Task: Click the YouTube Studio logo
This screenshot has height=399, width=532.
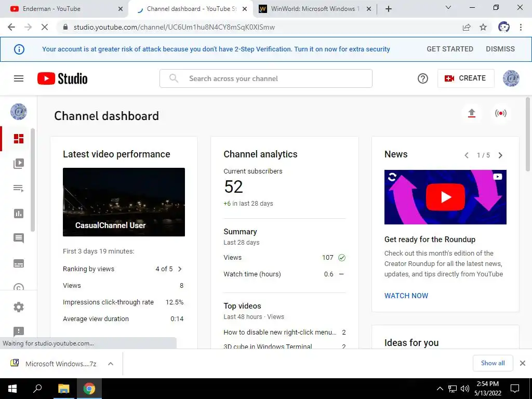Action: pyautogui.click(x=62, y=78)
